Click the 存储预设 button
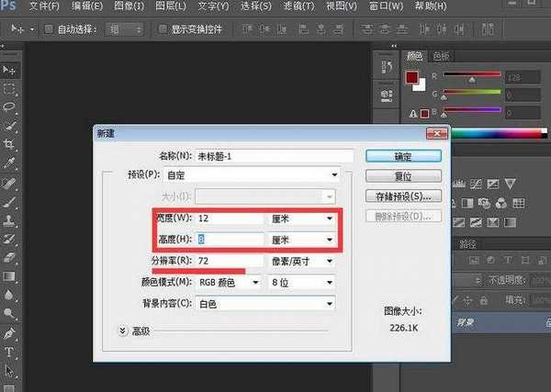This screenshot has height=392, width=551. [x=403, y=196]
